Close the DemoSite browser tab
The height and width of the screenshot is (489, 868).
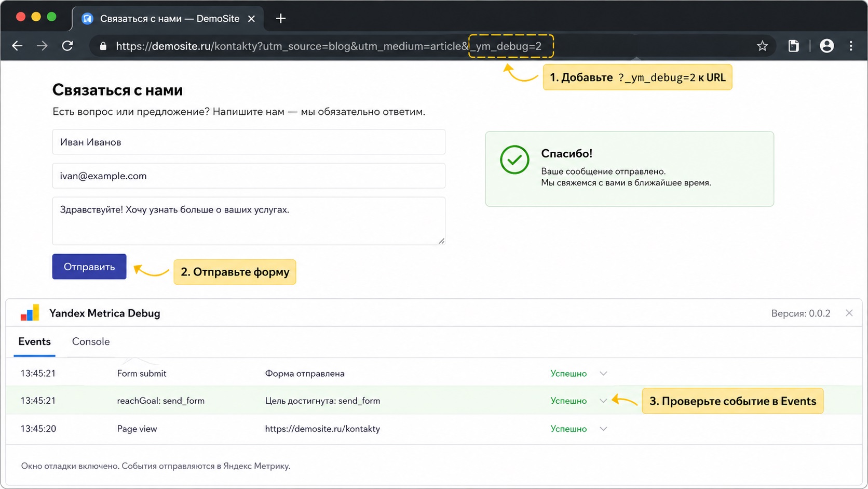pyautogui.click(x=251, y=19)
